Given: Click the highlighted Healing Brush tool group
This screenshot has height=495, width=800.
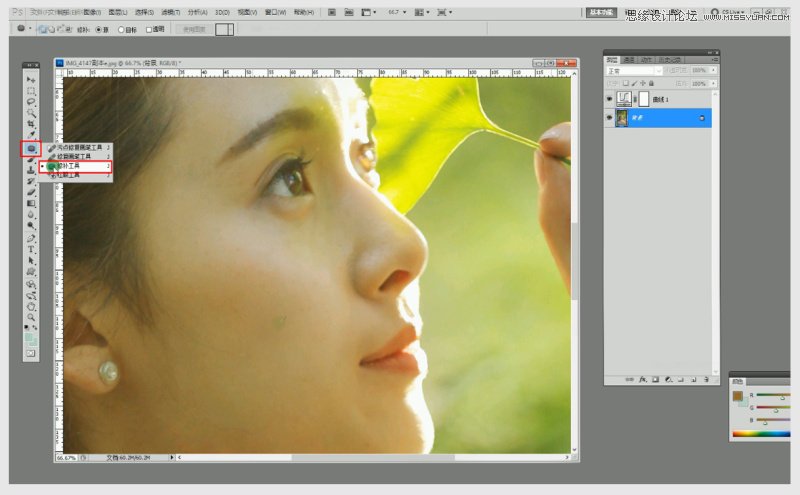Looking at the screenshot, I should point(31,148).
